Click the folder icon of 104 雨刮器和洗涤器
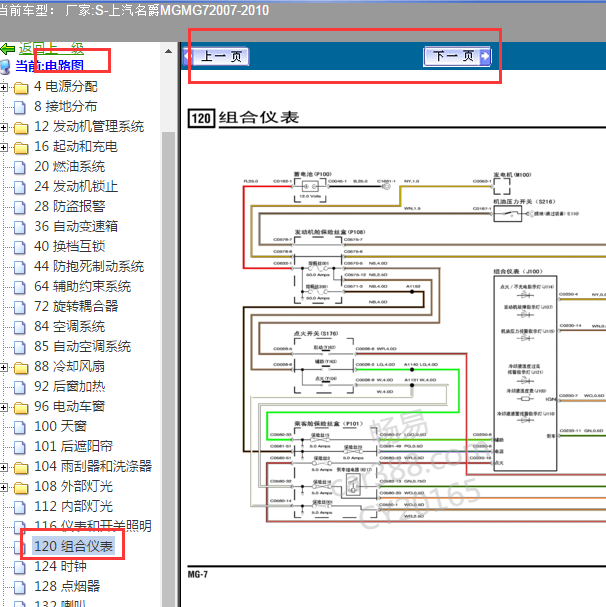Image resolution: width=606 pixels, height=607 pixels. click(x=21, y=467)
